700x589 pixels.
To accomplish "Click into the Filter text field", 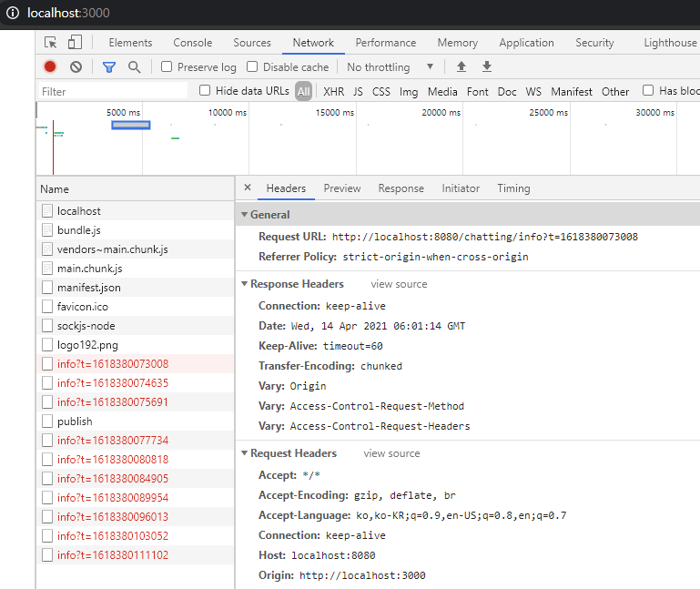I will pos(113,91).
